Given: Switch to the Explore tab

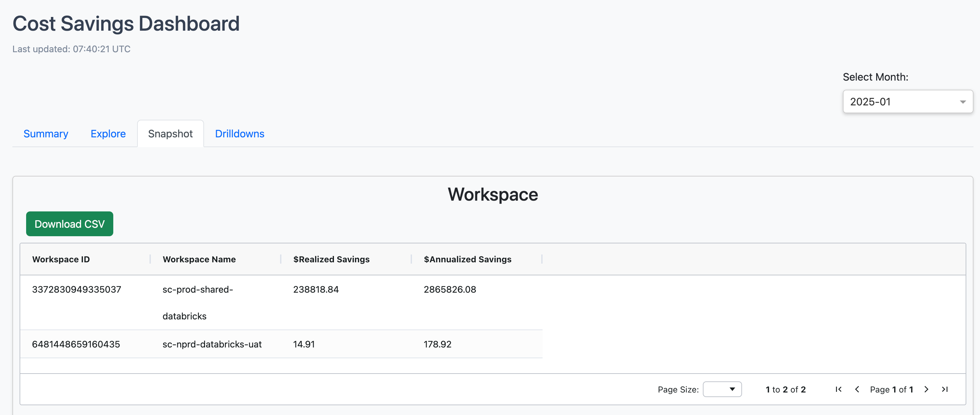Looking at the screenshot, I should (108, 133).
